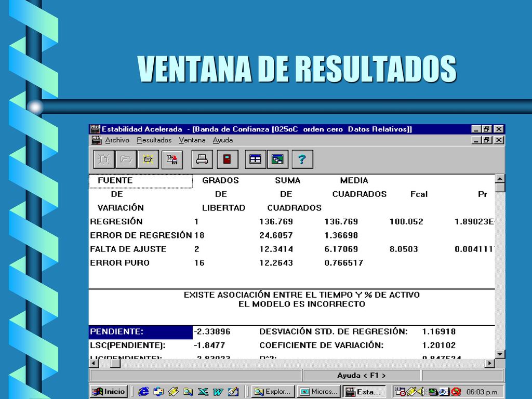The height and width of the screenshot is (399, 532).
Task: Click the highlighted card toolbar icon
Action: coord(148,159)
